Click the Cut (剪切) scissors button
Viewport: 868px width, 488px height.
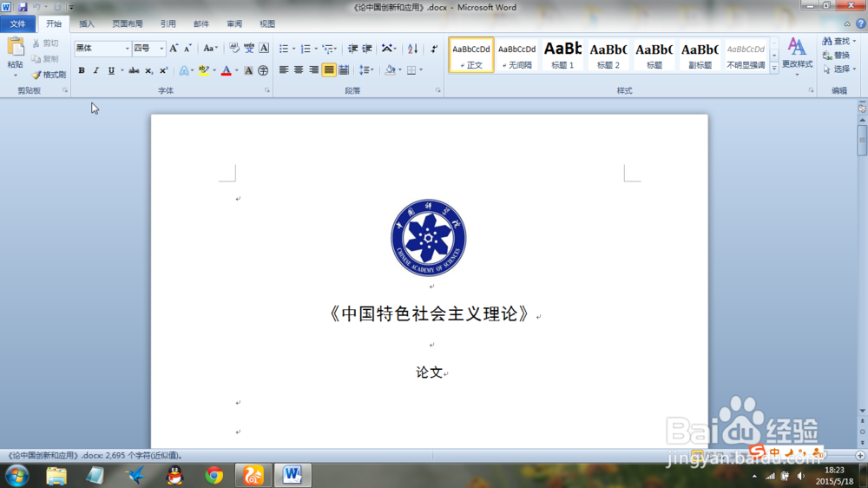point(45,43)
